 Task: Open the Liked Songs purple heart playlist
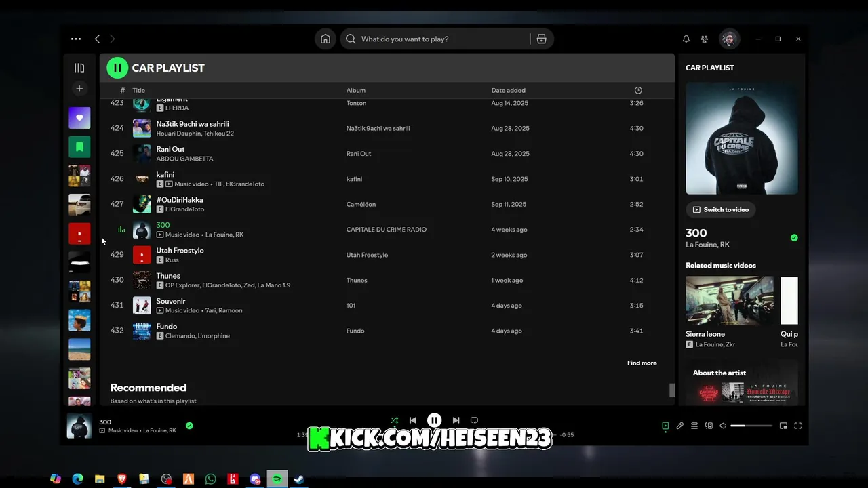[x=79, y=118]
